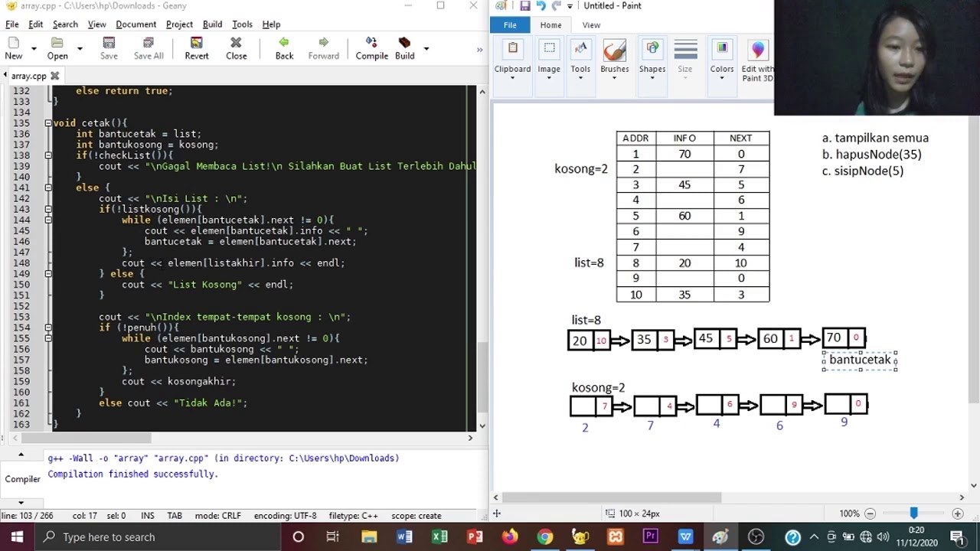Close the array.cpp tab

click(x=54, y=76)
